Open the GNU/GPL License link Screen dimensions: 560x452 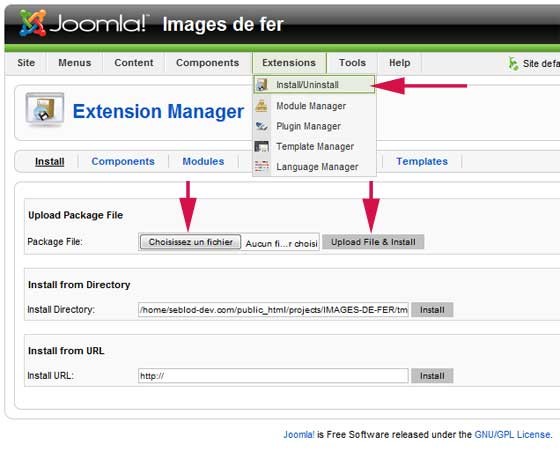click(512, 435)
